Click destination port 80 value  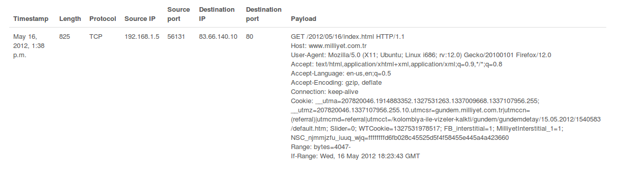point(250,37)
